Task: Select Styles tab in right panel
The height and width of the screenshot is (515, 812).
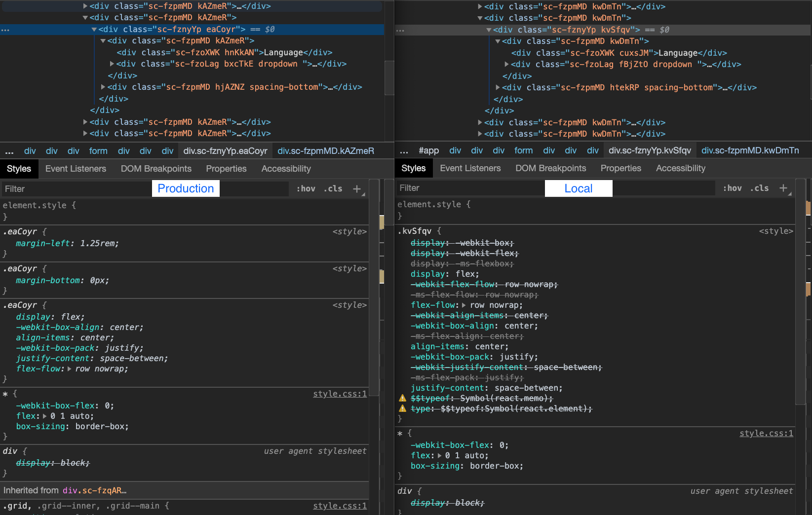Action: pyautogui.click(x=414, y=168)
